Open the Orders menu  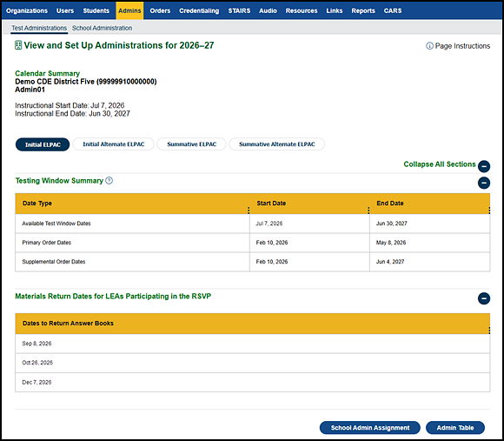point(160,10)
